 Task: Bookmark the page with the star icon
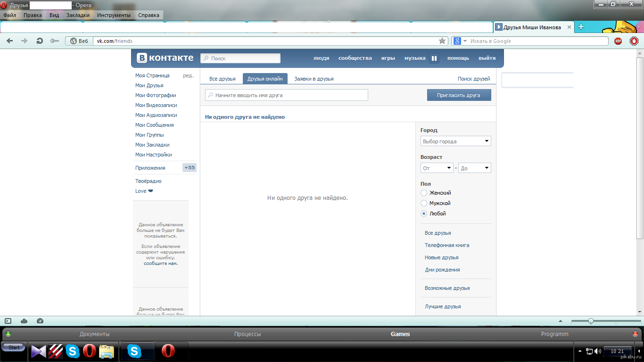[x=442, y=41]
